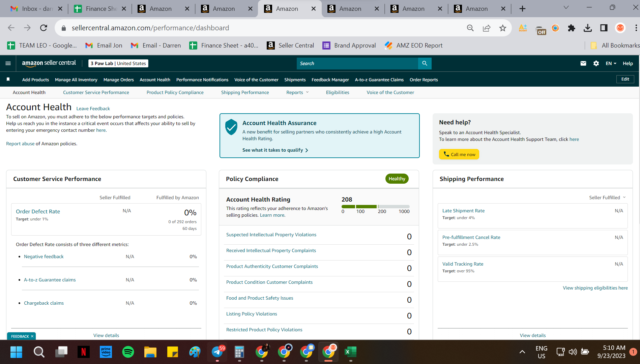The height and width of the screenshot is (364, 640).
Task: Open Manage All Inventory menu item
Action: (x=76, y=80)
